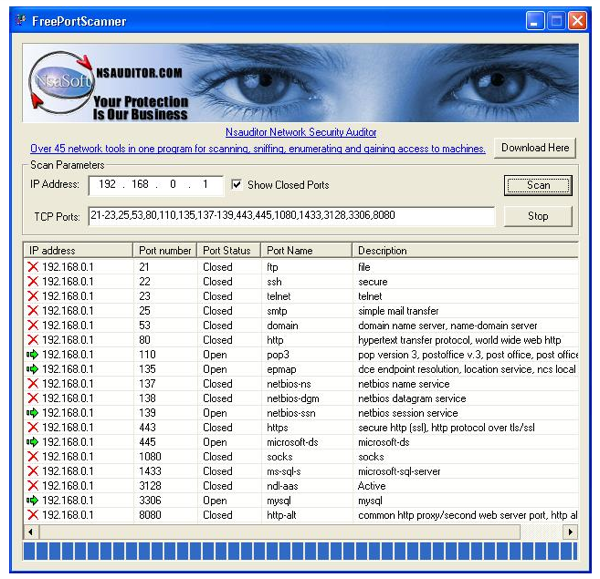Select port number cell '1433'
The height and width of the screenshot is (579, 600).
click(150, 471)
